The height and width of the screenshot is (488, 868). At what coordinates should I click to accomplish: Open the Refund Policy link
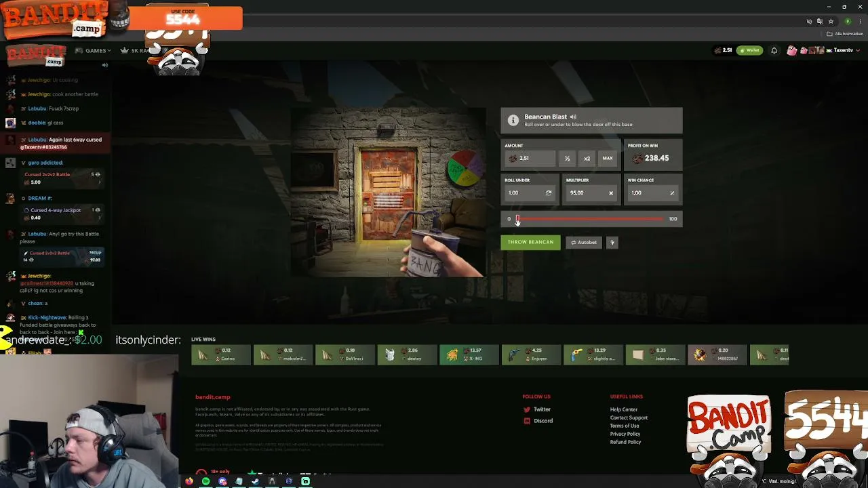(625, 442)
